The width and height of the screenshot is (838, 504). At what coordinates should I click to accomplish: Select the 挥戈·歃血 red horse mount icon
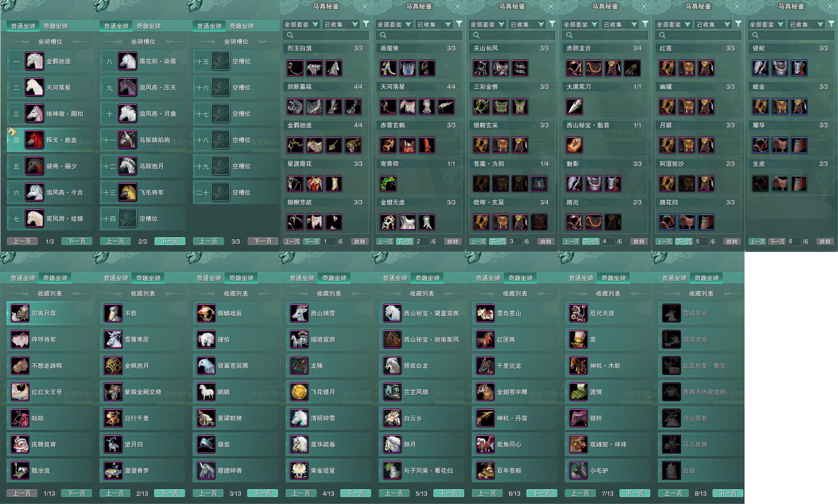pyautogui.click(x=34, y=140)
